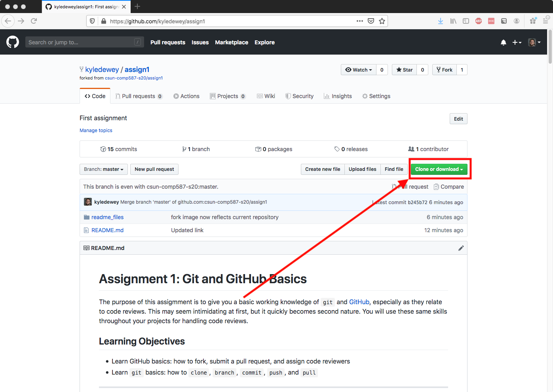Screen dimensions: 553x392
Task: View the 0 packages page
Action: point(274,149)
